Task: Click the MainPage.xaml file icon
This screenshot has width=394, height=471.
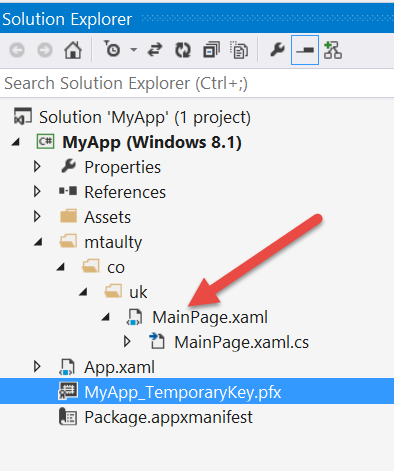Action: click(134, 317)
